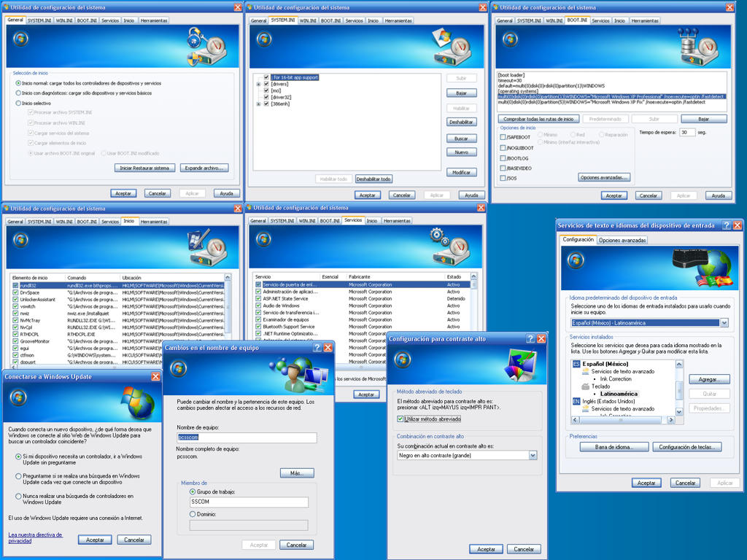Select the Inicio selectivo radio option
The width and height of the screenshot is (747, 560).
click(x=18, y=104)
